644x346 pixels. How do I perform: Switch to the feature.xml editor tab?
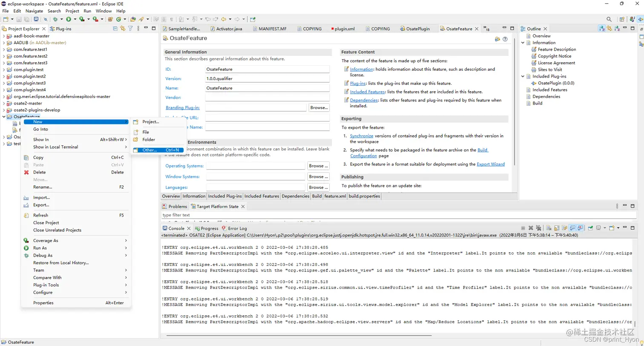pyautogui.click(x=335, y=196)
